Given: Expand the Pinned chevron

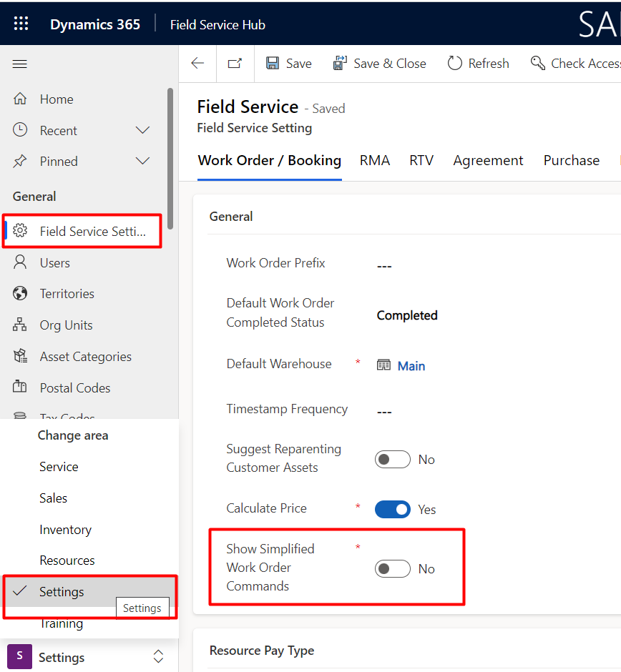Looking at the screenshot, I should (x=143, y=161).
